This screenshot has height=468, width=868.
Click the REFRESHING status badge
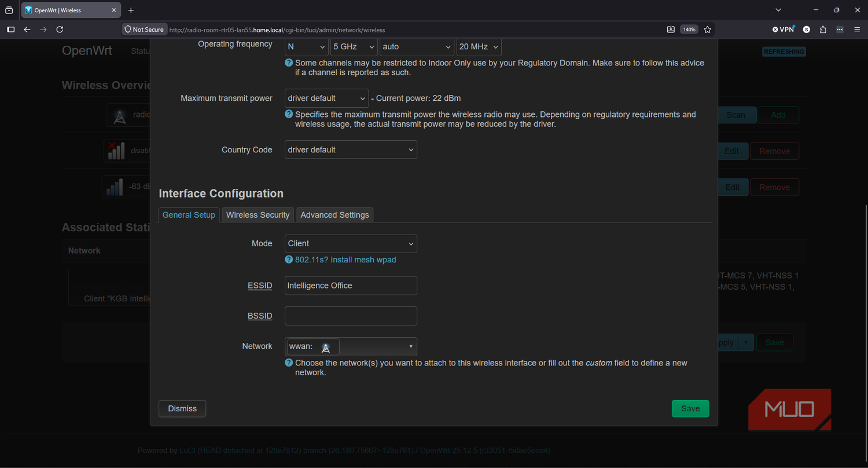click(784, 52)
